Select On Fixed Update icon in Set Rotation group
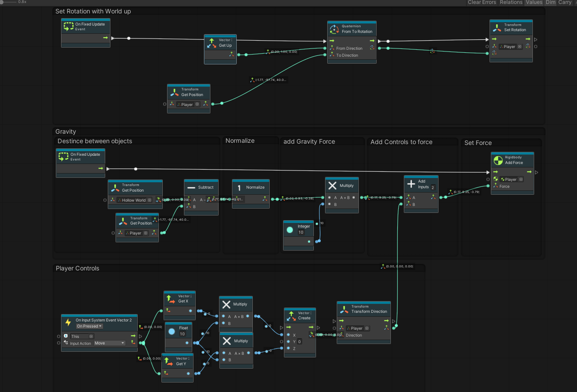 pyautogui.click(x=68, y=26)
